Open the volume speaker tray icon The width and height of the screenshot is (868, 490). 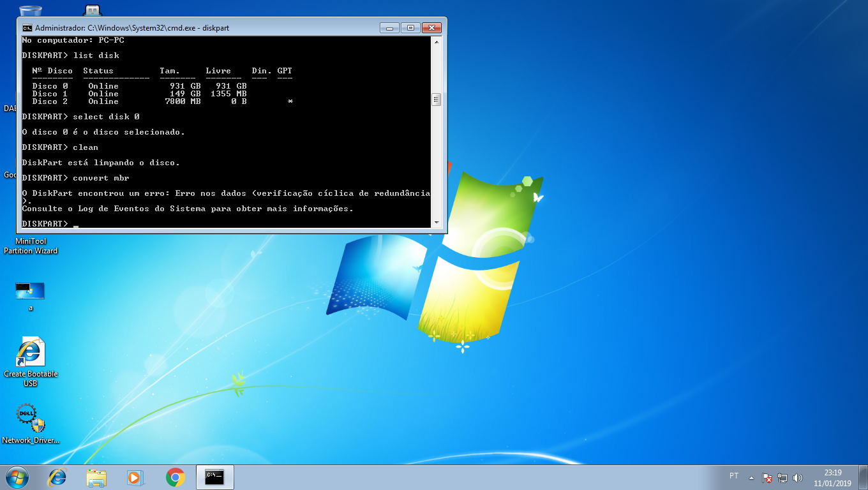[x=797, y=477]
